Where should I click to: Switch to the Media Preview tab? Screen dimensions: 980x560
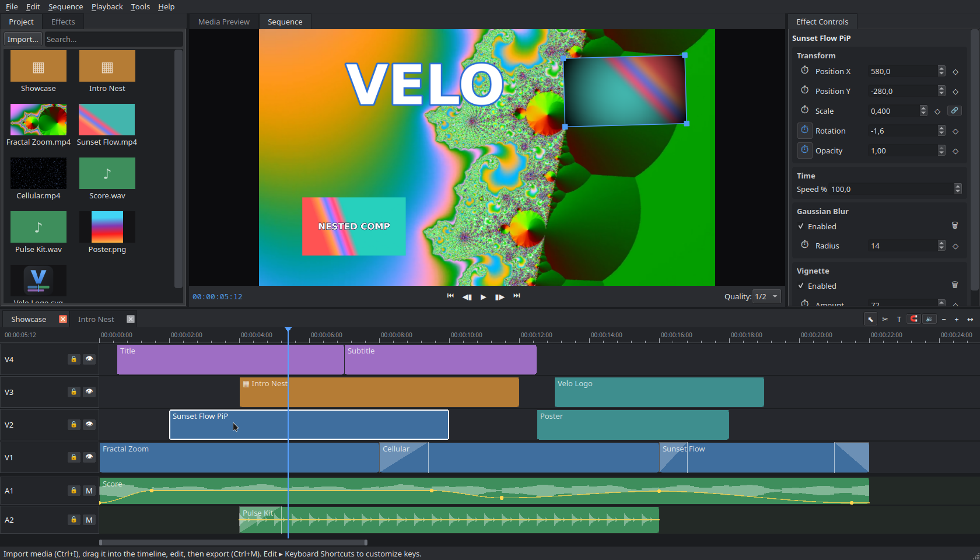pos(224,22)
